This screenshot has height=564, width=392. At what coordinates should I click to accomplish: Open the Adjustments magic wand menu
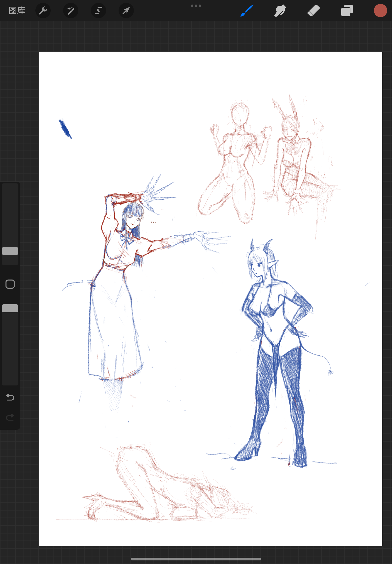click(71, 11)
